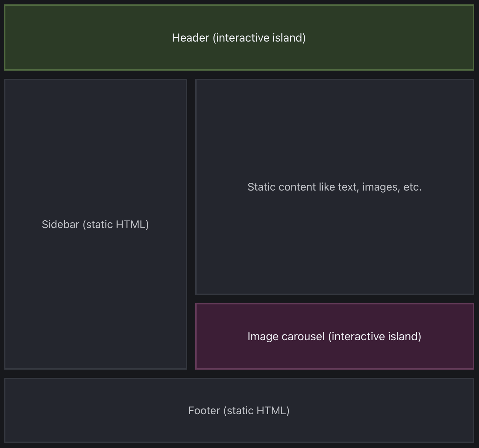Click the Footer (static HTML) block
This screenshot has height=448, width=479.
click(x=239, y=410)
